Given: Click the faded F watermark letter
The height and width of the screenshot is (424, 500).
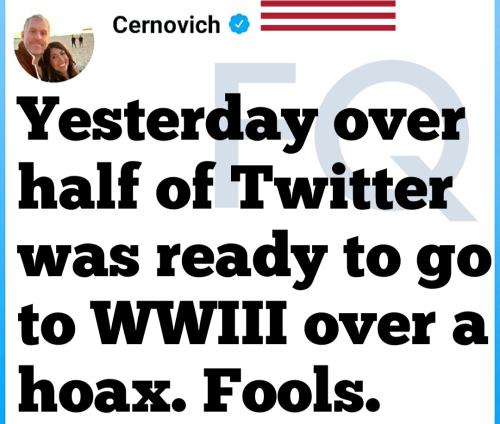Looking at the screenshot, I should click(x=255, y=135).
